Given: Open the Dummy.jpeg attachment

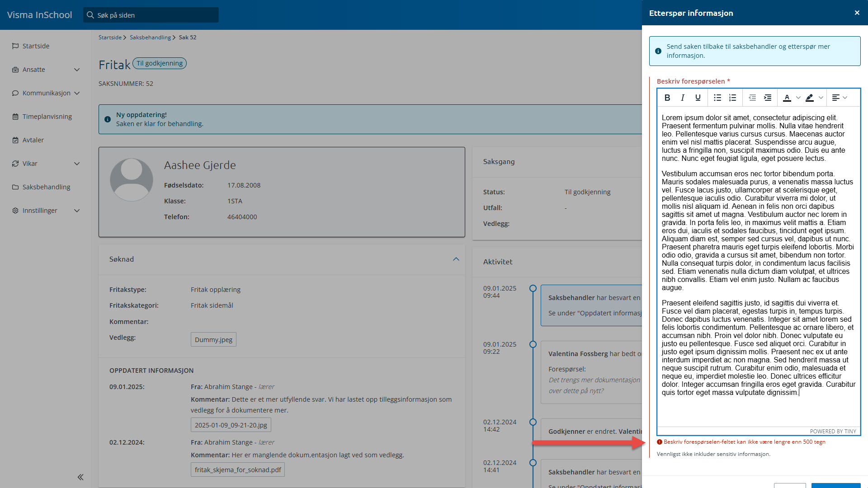Looking at the screenshot, I should click(x=213, y=340).
